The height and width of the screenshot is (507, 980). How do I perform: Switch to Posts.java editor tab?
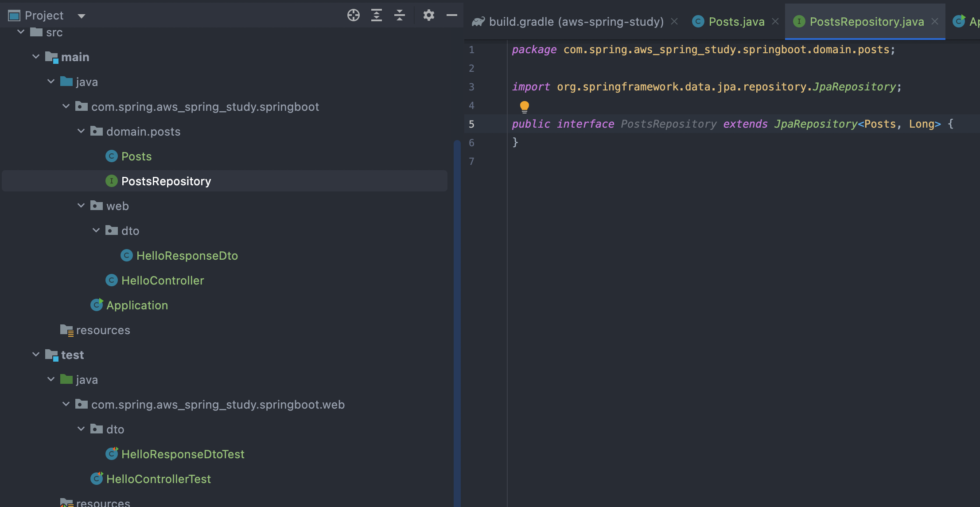click(737, 21)
